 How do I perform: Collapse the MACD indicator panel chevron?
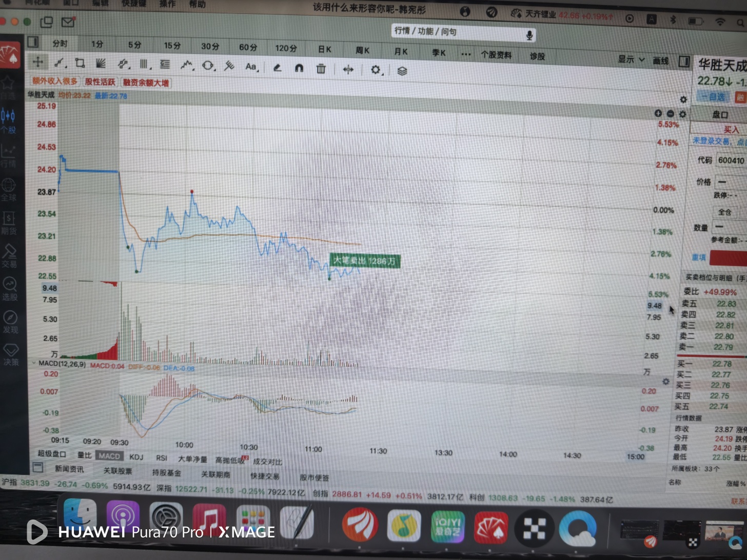point(34,363)
